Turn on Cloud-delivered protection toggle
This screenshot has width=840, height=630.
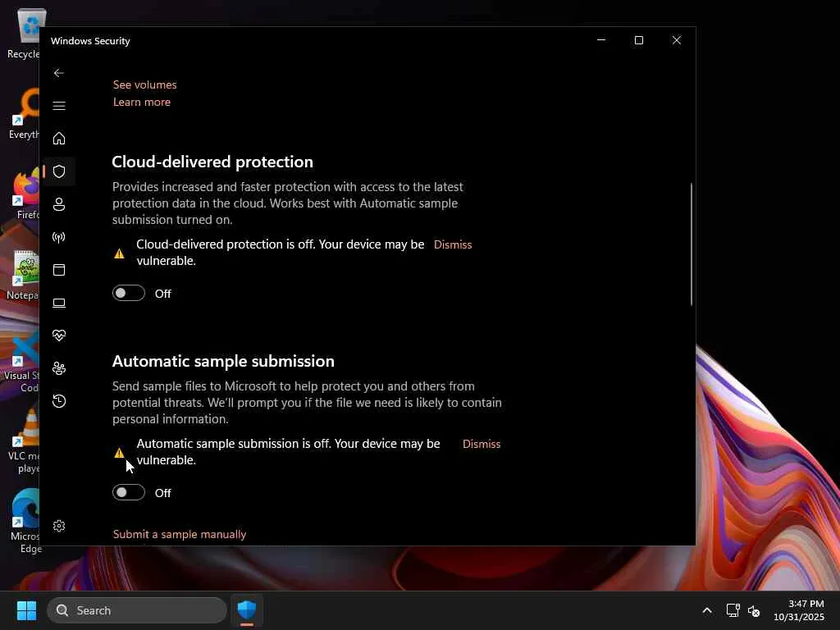coord(129,293)
